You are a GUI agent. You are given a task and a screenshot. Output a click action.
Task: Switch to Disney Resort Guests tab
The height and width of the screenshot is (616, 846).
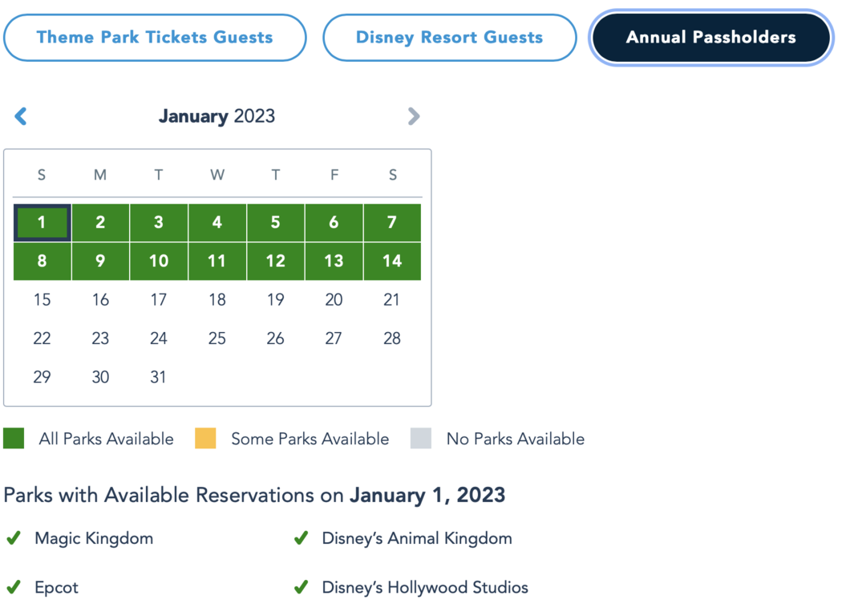click(449, 38)
